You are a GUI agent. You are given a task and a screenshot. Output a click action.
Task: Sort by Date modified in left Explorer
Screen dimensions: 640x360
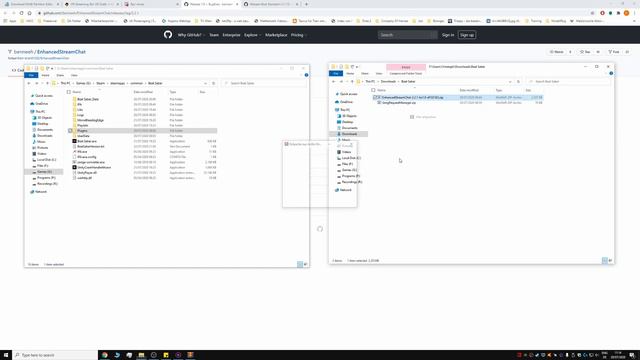coord(143,92)
